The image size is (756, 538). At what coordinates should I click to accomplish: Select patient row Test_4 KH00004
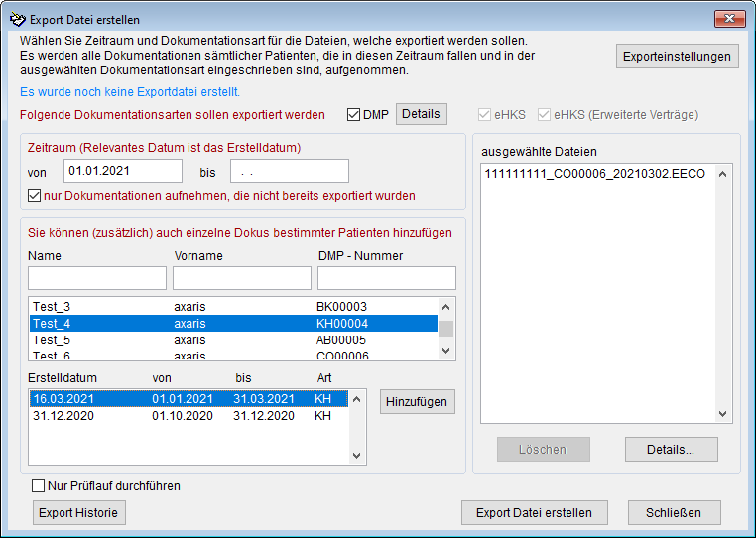click(x=234, y=324)
